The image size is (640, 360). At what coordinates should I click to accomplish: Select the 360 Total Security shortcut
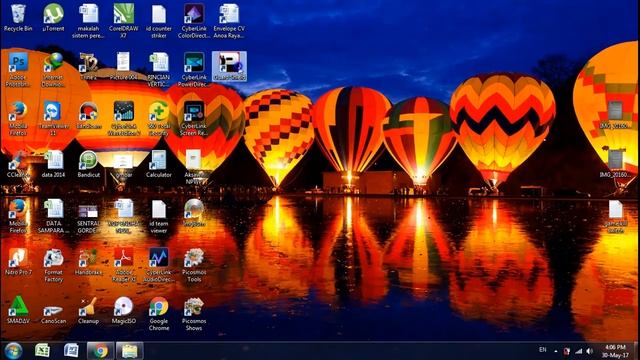pos(159,118)
